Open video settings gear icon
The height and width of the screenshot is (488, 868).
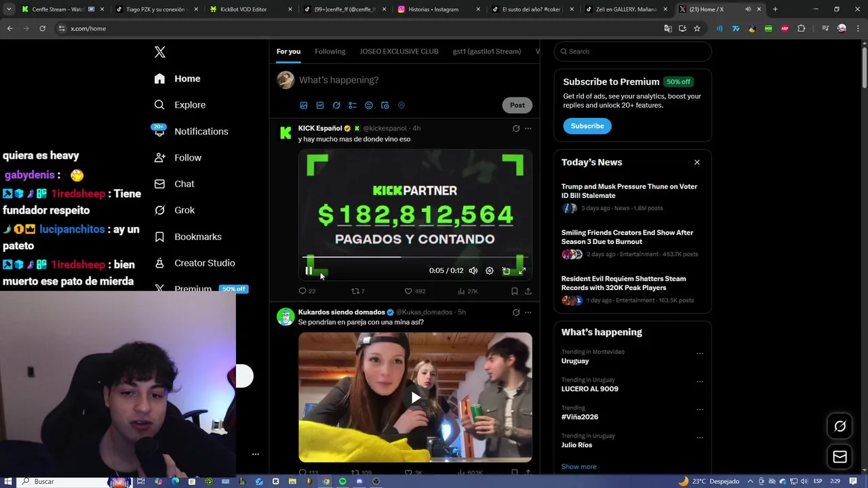(490, 270)
